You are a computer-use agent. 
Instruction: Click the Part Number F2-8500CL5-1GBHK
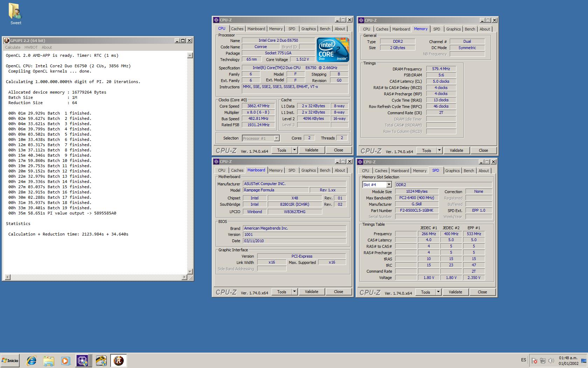416,210
